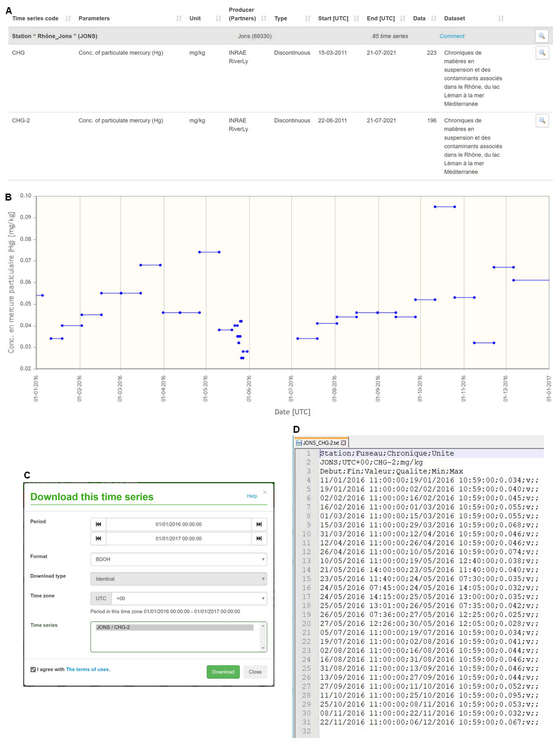Jump to first date in end period field
Screen dimensions: 560x743
pyautogui.click(x=99, y=538)
